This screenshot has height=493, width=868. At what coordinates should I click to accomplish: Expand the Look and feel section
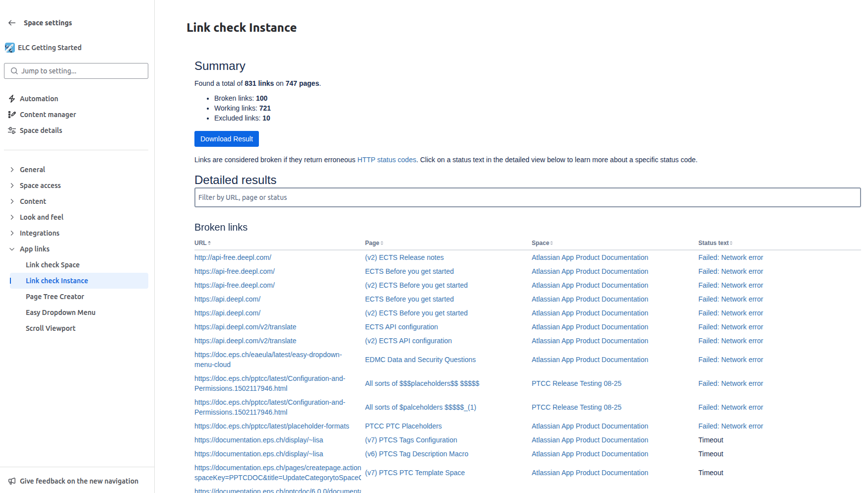point(12,217)
